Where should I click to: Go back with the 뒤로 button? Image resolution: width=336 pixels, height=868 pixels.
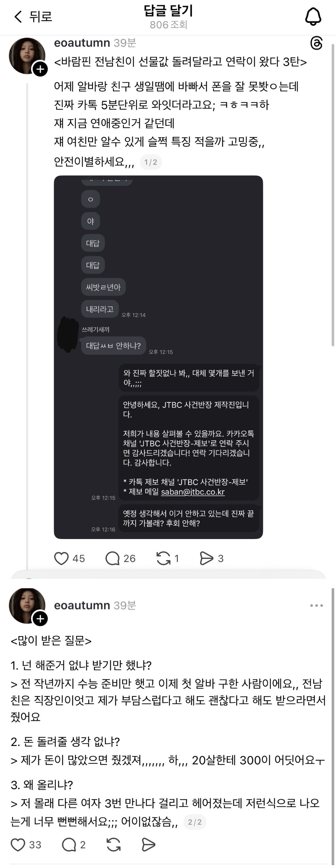click(x=33, y=16)
